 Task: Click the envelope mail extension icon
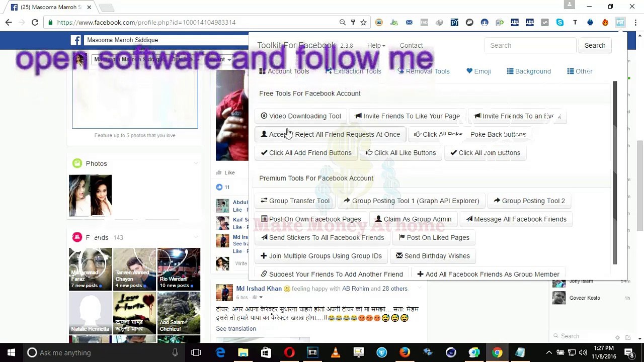coord(409,22)
